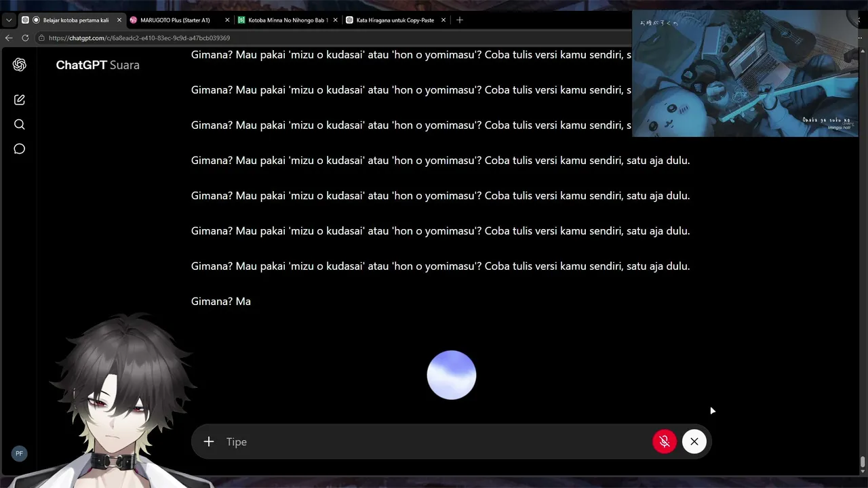
Task: Click the plus attach icon in the composer
Action: point(209,442)
